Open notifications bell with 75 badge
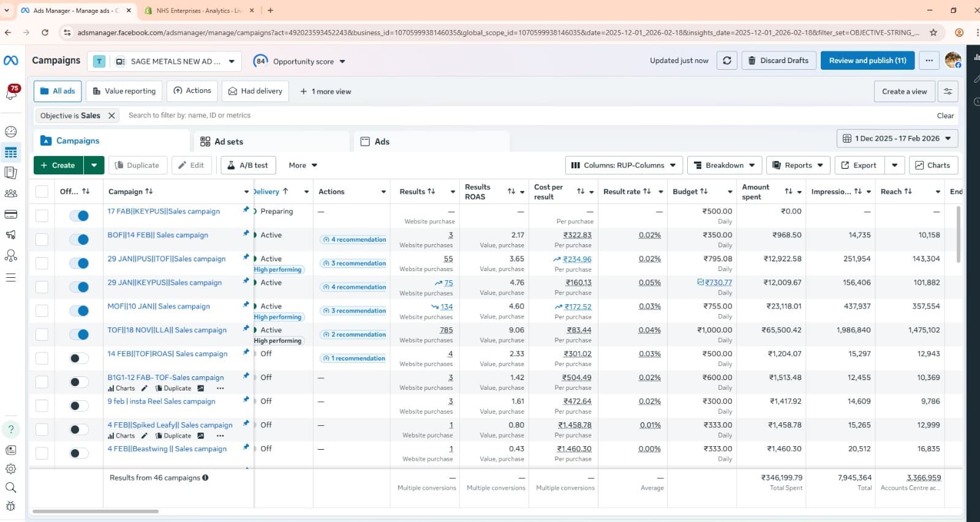The height and width of the screenshot is (522, 980). pos(11,92)
